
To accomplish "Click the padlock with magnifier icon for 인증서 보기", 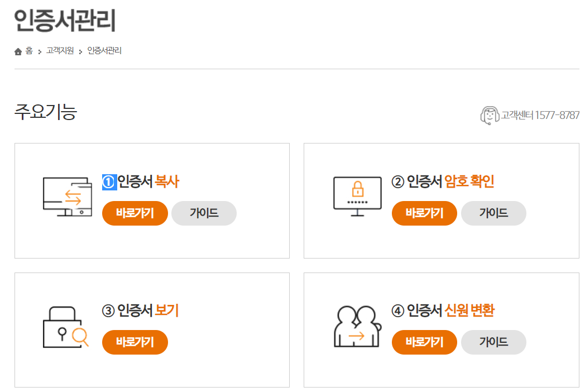I will coord(66,327).
